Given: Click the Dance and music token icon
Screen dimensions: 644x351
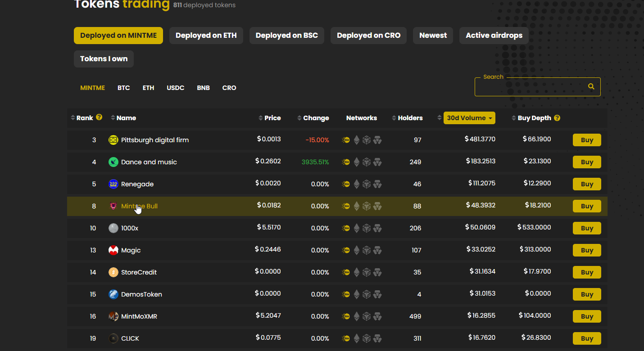Looking at the screenshot, I should pos(113,162).
